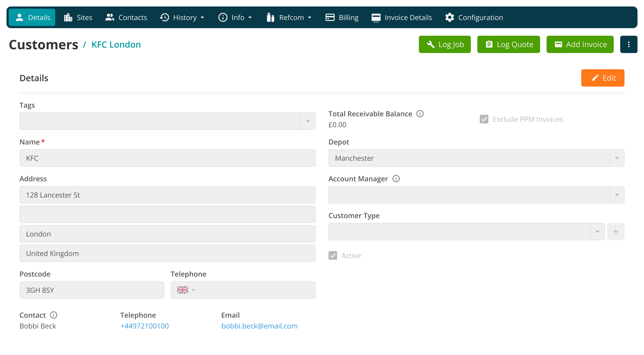Expand the Refcom menu caret
This screenshot has width=644, height=355.
click(310, 18)
